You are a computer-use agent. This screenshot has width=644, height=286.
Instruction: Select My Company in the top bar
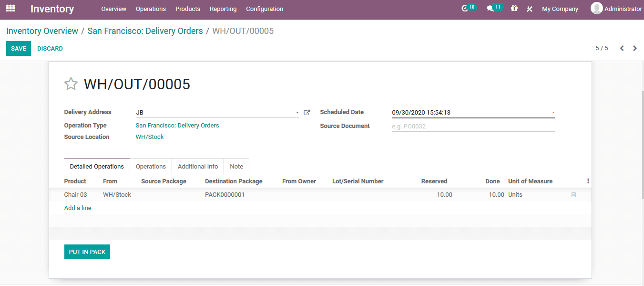pos(560,8)
